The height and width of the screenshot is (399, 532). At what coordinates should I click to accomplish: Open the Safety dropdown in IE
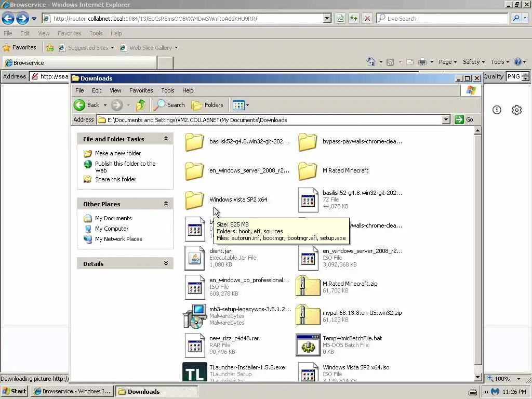pos(474,62)
